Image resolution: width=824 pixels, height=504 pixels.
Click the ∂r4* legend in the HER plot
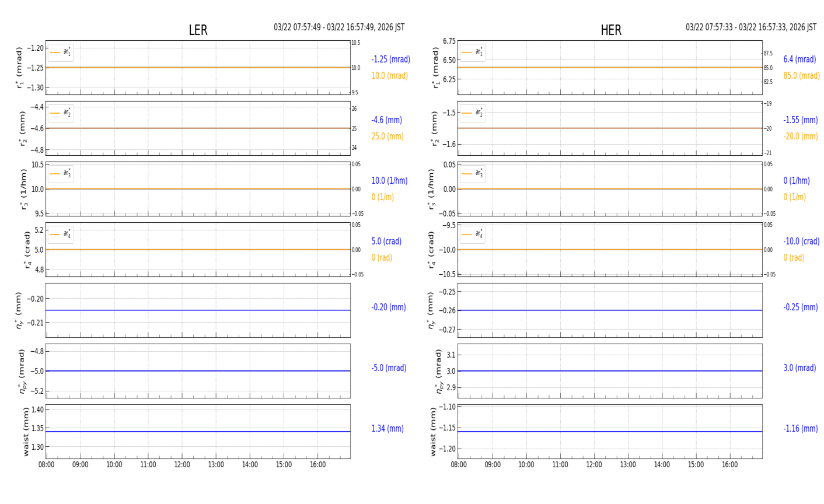(473, 235)
